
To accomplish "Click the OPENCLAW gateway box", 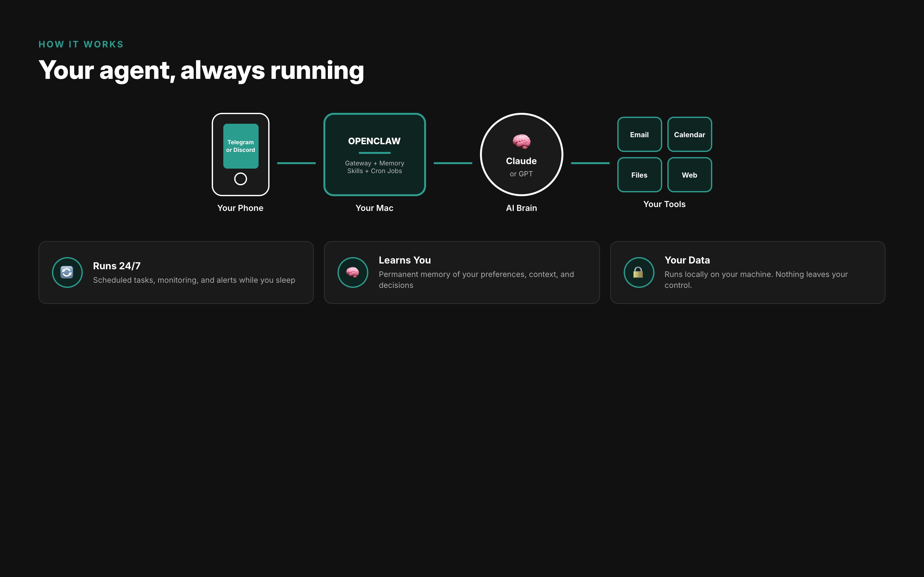I will coord(374,155).
